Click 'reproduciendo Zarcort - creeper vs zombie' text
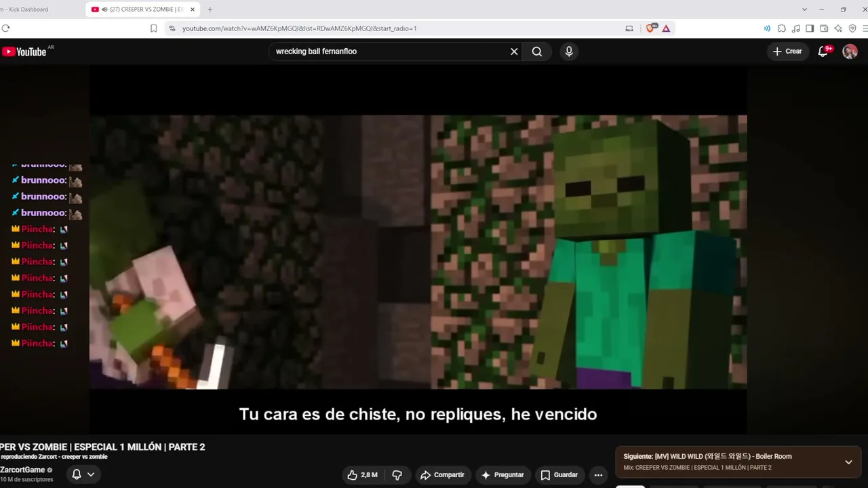868x488 pixels. [54, 457]
